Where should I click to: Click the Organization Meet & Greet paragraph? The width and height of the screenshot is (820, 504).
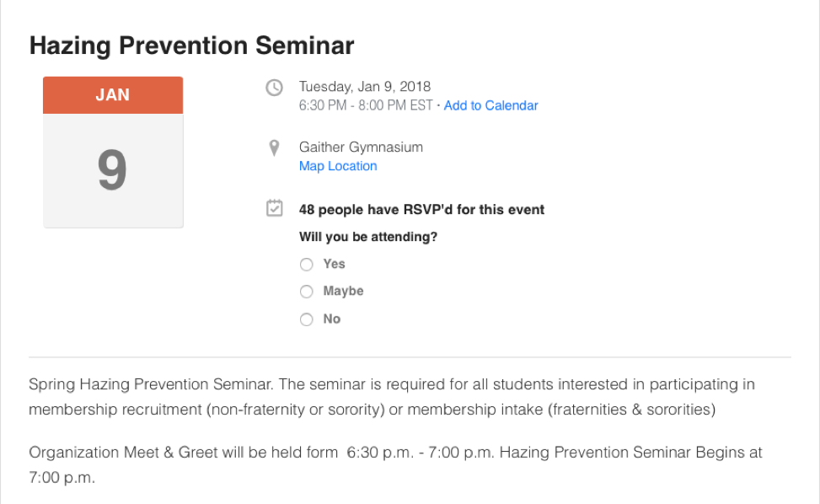coord(395,464)
